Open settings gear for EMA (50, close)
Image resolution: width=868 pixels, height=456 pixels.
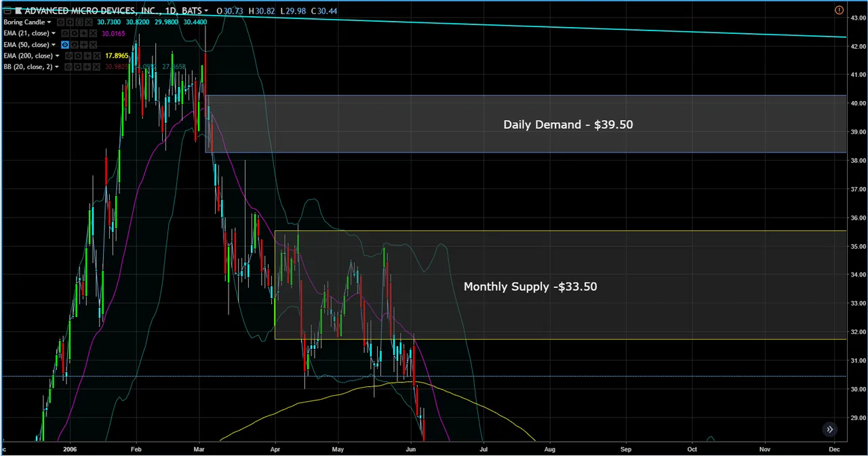tap(74, 45)
